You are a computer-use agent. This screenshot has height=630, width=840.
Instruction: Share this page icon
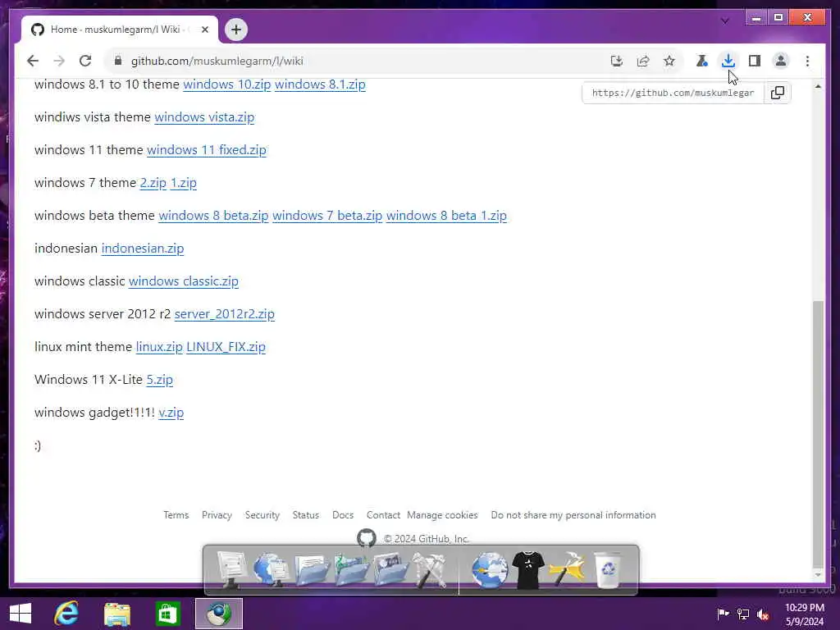(643, 61)
